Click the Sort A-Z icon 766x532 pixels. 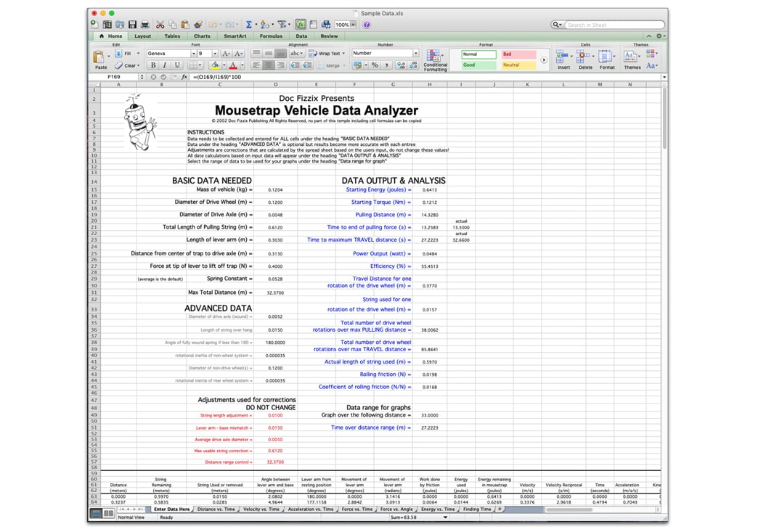point(264,25)
